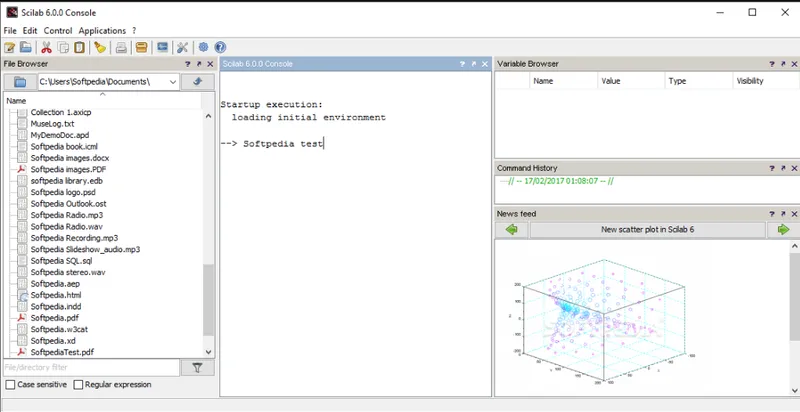Image resolution: width=800 pixels, height=412 pixels.
Task: Click the File/directory filter field
Action: [x=91, y=368]
